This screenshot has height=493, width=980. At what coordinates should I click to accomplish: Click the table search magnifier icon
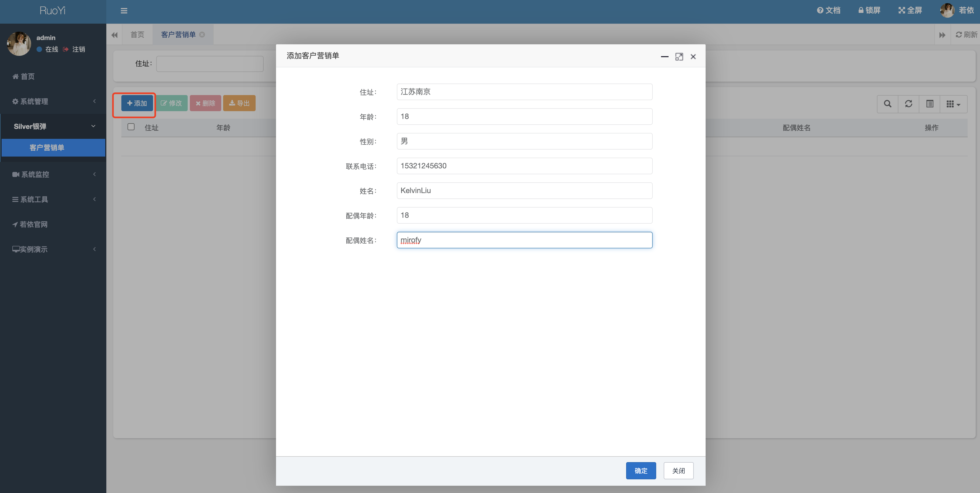tap(887, 104)
